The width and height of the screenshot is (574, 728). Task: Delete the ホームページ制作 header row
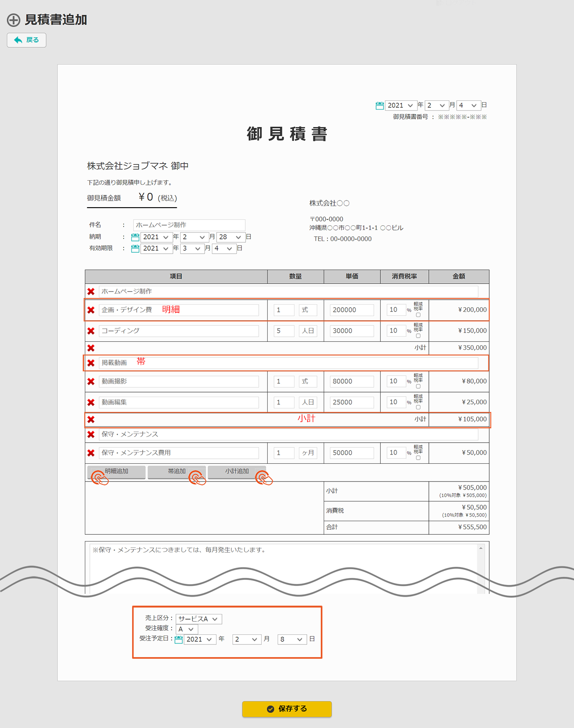coord(91,292)
